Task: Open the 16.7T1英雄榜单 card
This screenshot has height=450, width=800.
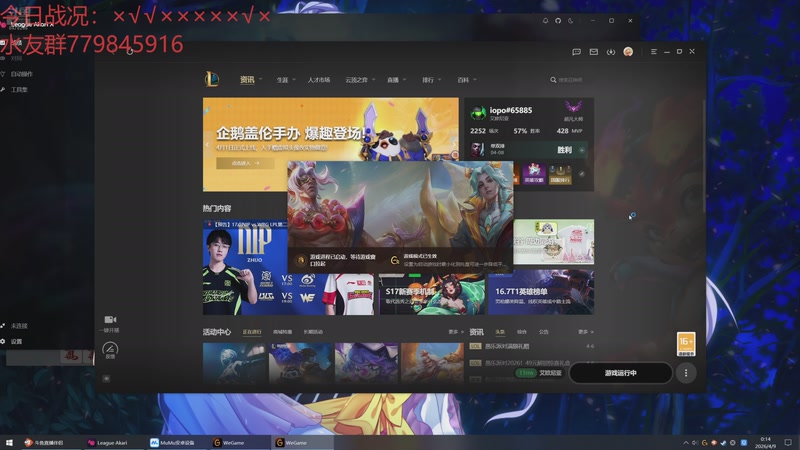Action: coord(541,293)
